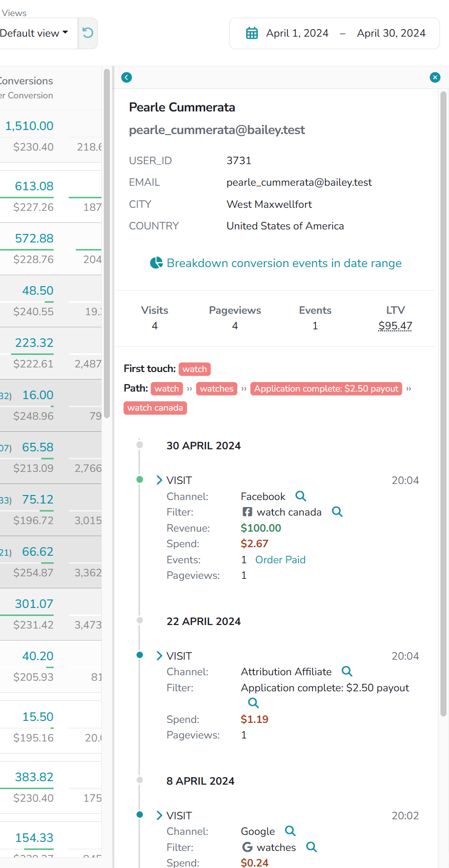The image size is (449, 868).
Task: Click the Application complete $2.50 payout path tag
Action: tap(326, 389)
